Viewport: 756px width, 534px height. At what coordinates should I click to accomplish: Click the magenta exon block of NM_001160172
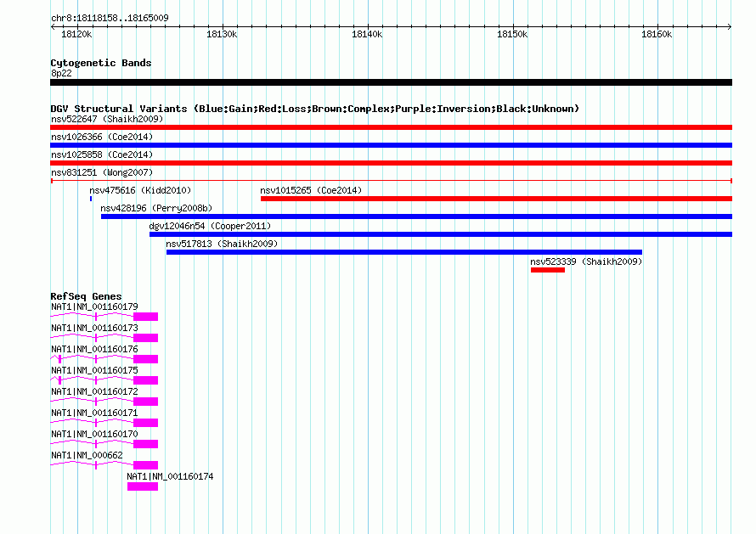pyautogui.click(x=145, y=402)
